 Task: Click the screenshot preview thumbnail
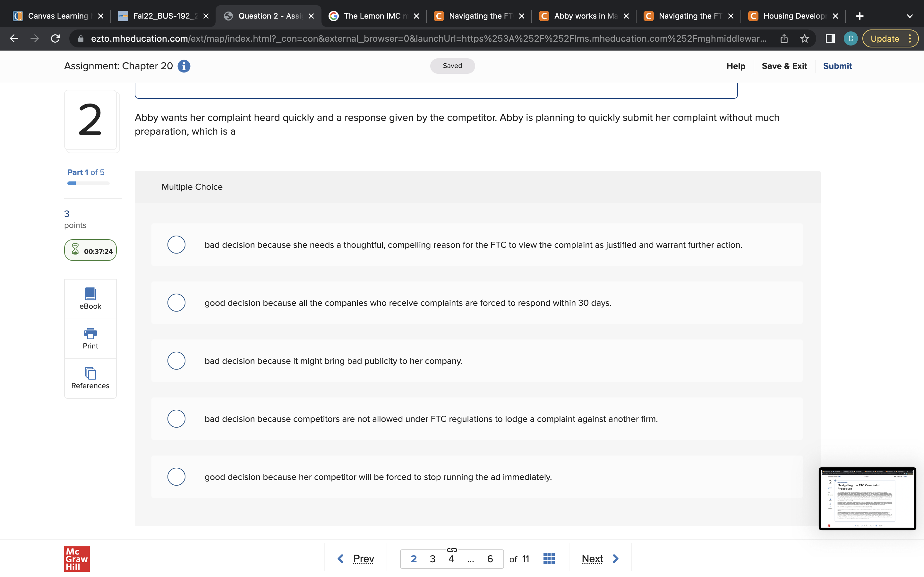tap(867, 498)
